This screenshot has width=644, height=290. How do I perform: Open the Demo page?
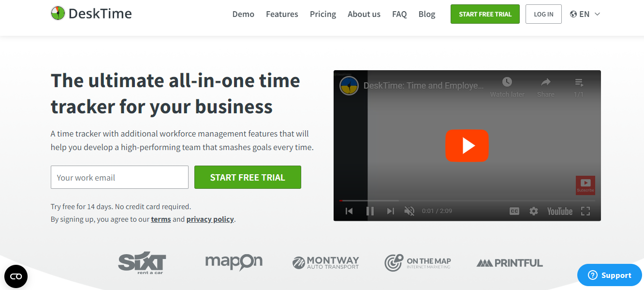(243, 14)
